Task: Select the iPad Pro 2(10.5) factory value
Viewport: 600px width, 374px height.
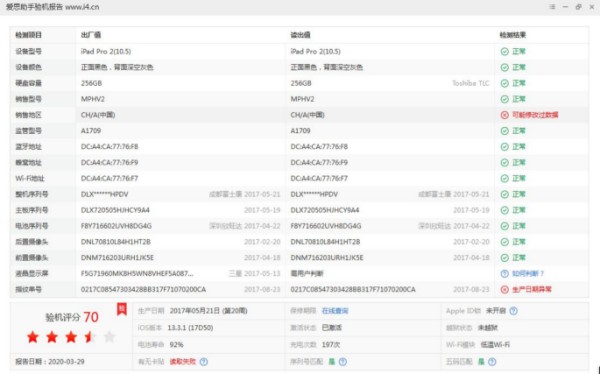Action: 106,51
